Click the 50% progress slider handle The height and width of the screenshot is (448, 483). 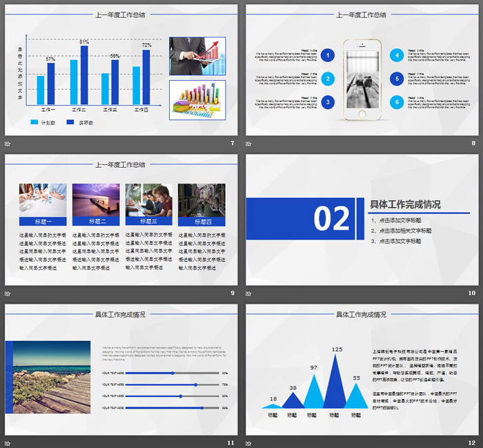172,373
